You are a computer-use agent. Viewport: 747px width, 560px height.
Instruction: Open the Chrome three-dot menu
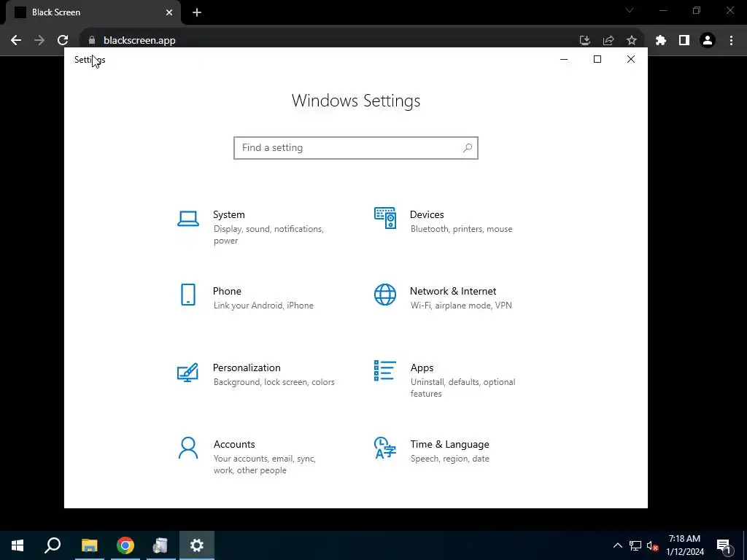[x=731, y=41]
